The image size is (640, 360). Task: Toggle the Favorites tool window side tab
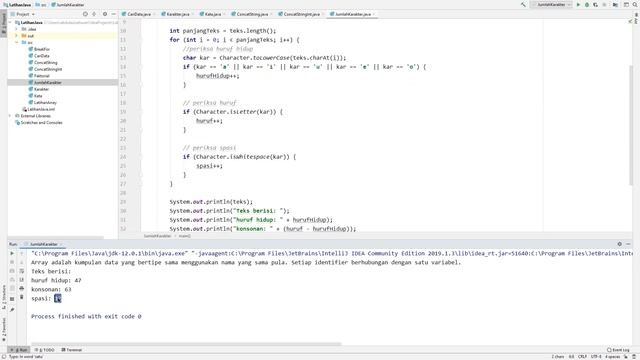(3, 329)
